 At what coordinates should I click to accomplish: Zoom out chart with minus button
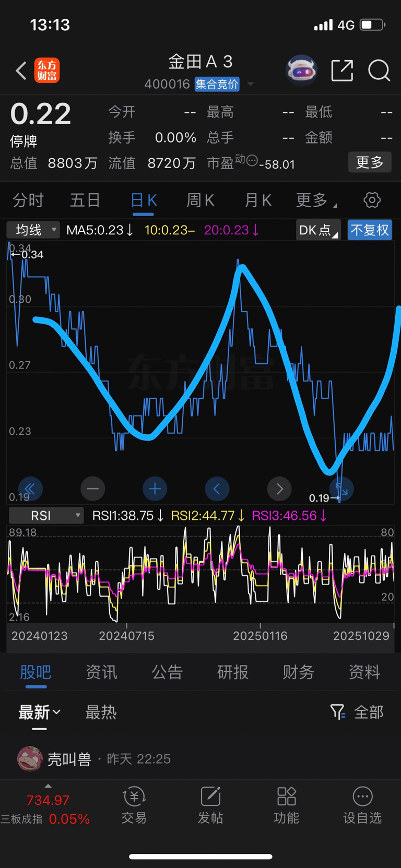click(x=92, y=489)
